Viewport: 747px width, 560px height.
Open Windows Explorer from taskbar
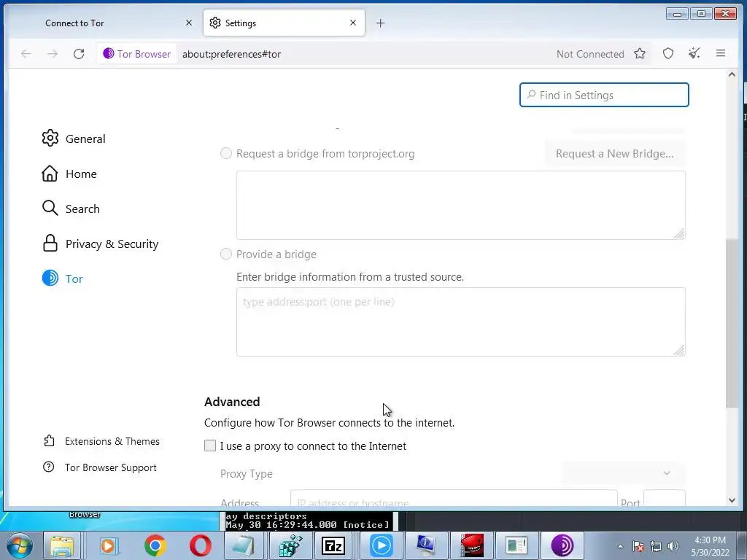(x=63, y=545)
